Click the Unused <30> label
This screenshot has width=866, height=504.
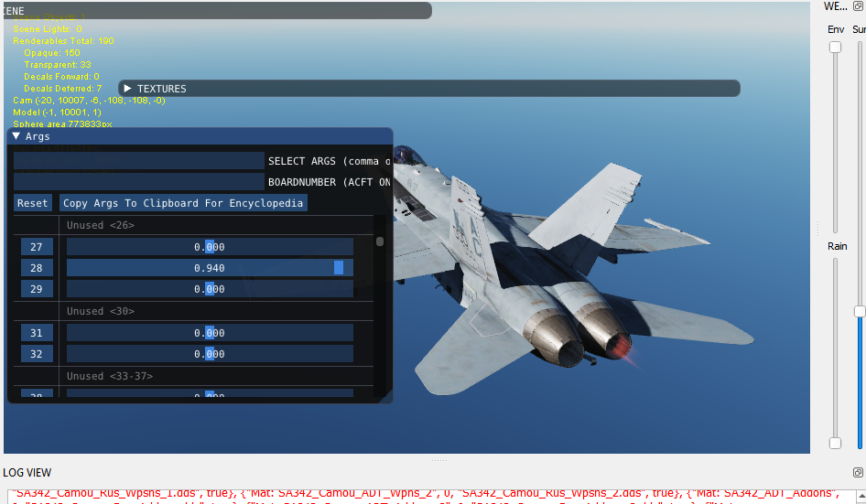pyautogui.click(x=101, y=311)
